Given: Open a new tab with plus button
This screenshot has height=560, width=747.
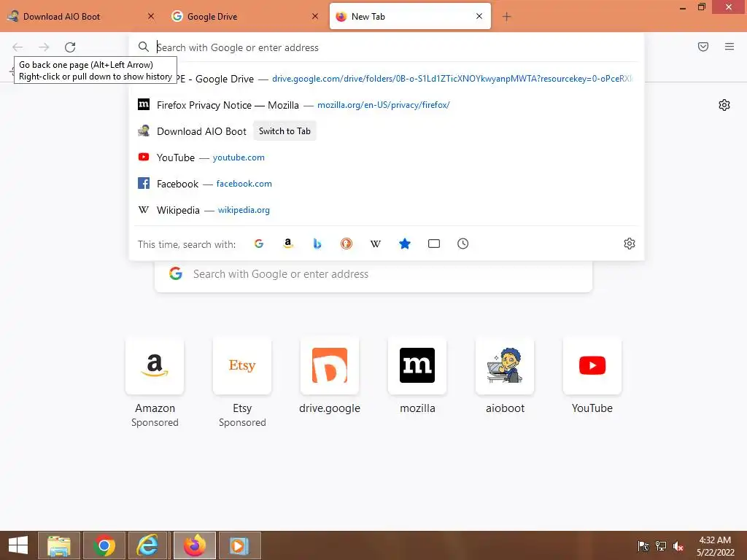Looking at the screenshot, I should (x=506, y=17).
